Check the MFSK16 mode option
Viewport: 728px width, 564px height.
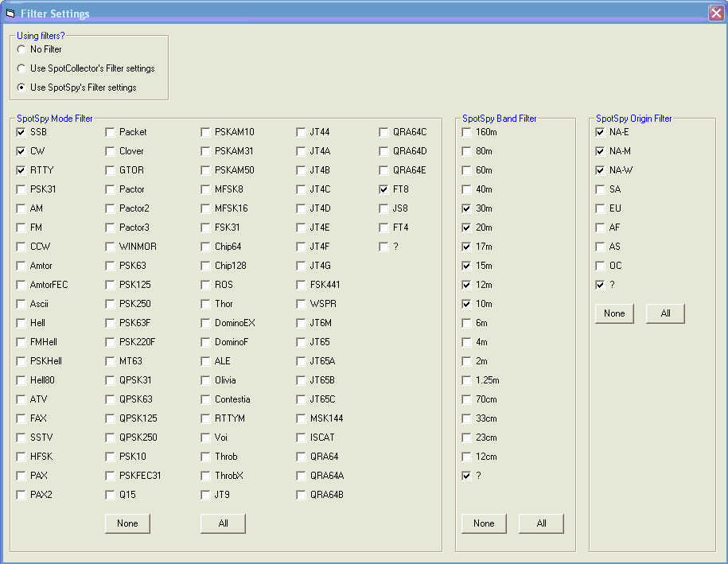point(206,208)
